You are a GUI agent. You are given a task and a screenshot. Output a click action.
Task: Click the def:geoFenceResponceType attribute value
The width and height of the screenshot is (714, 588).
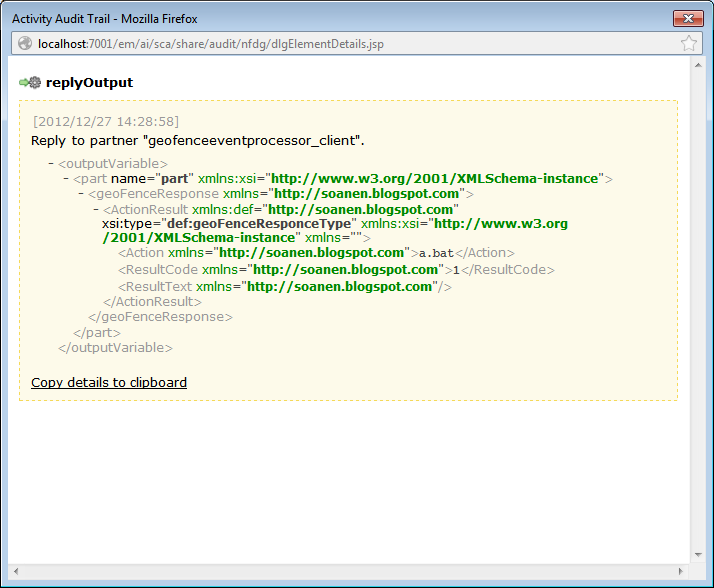pyautogui.click(x=259, y=224)
